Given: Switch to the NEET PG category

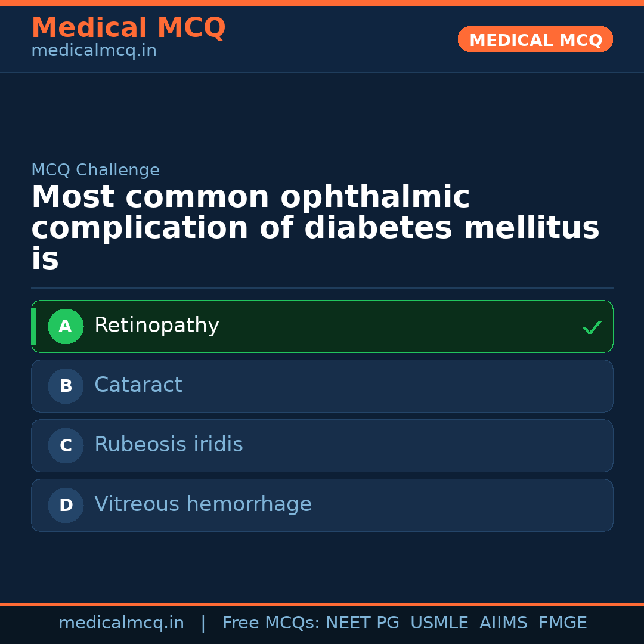Looking at the screenshot, I should (x=362, y=623).
